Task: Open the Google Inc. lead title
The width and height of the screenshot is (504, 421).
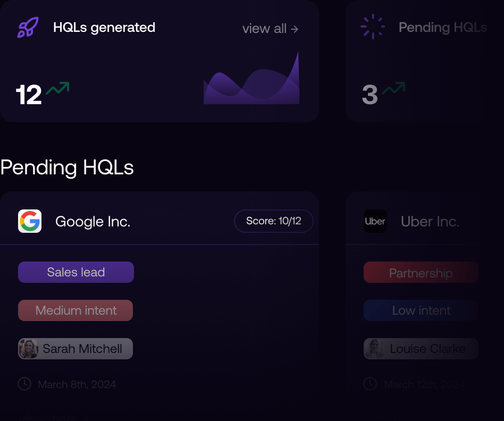Action: point(93,222)
